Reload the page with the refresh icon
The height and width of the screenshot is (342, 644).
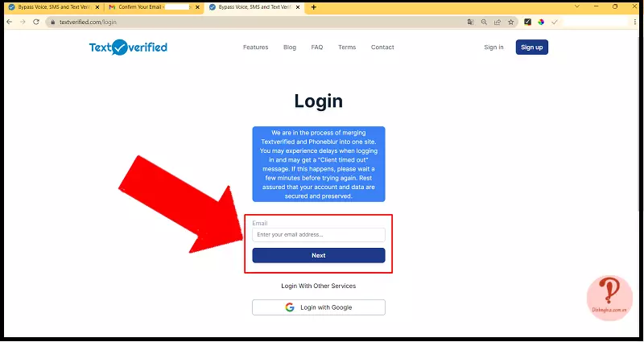pyautogui.click(x=36, y=23)
